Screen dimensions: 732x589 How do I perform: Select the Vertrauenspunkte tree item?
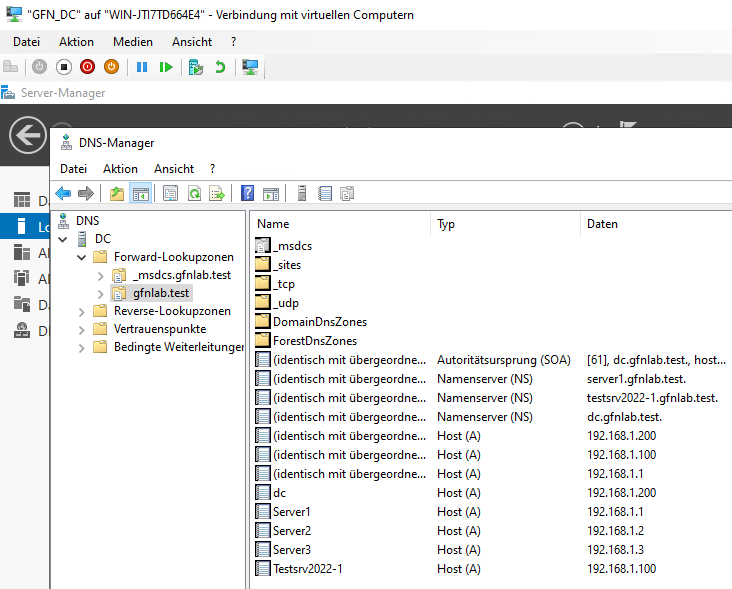(x=159, y=329)
